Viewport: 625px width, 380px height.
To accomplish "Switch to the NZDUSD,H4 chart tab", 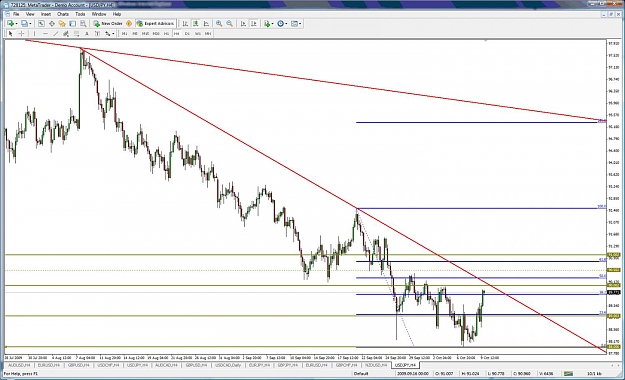I will pos(375,365).
